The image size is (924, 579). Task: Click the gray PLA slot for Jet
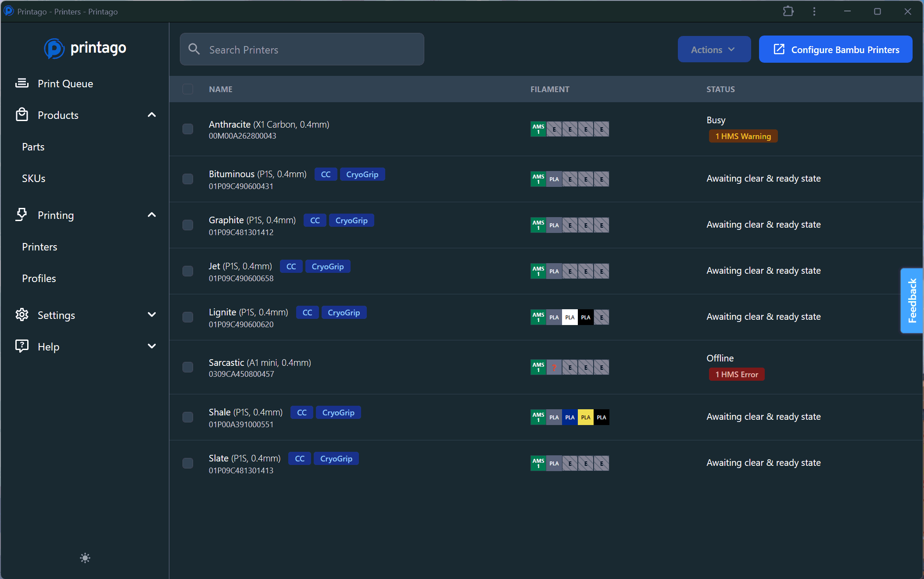pos(554,271)
